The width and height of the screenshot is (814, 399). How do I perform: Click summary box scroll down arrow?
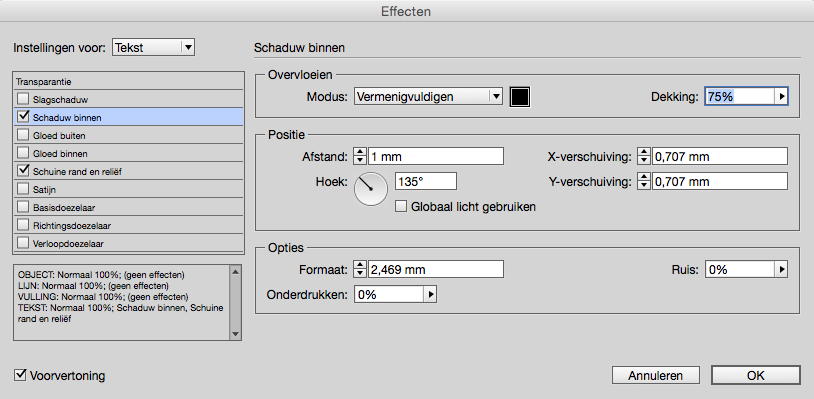(235, 334)
